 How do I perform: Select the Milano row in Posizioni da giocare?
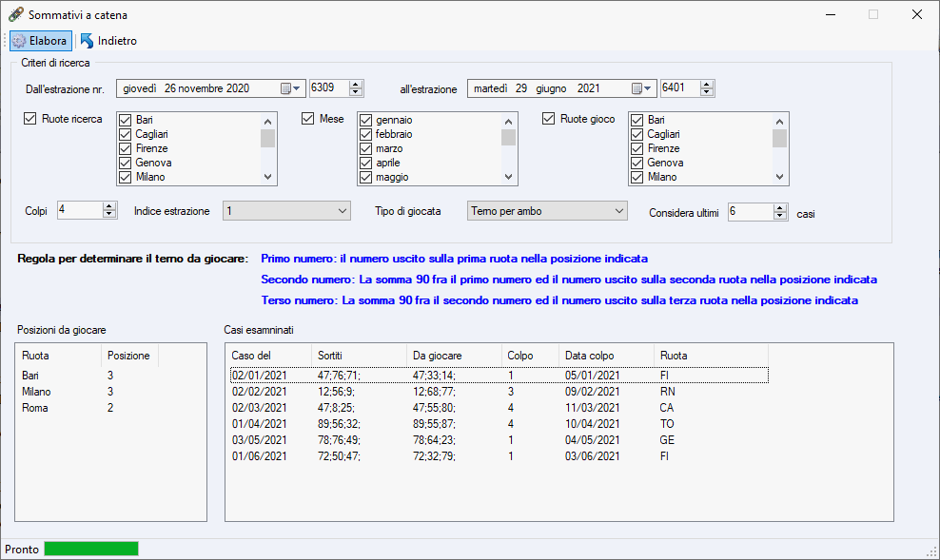[88, 392]
